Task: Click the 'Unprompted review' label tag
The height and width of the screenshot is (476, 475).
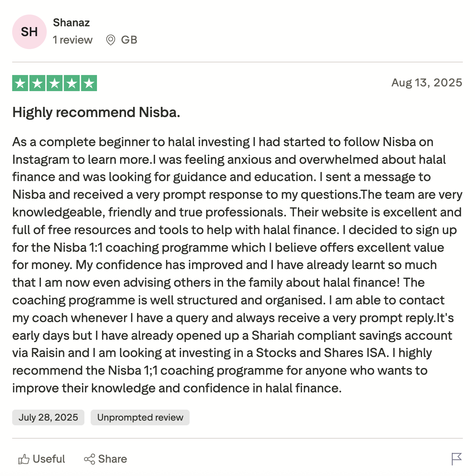Action: (x=140, y=417)
